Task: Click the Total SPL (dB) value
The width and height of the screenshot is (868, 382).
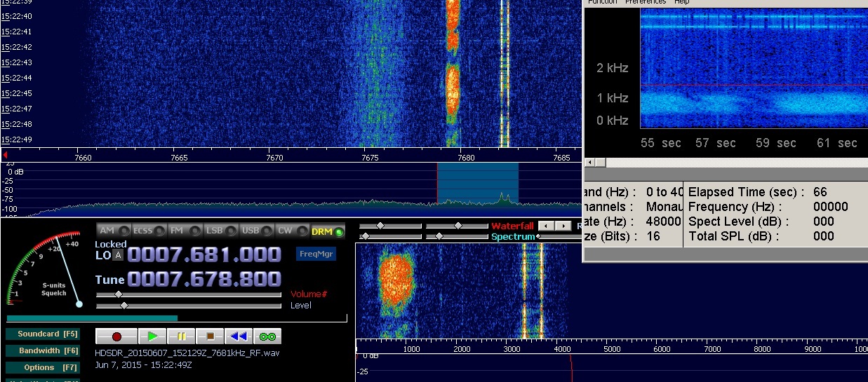Action: (824, 236)
